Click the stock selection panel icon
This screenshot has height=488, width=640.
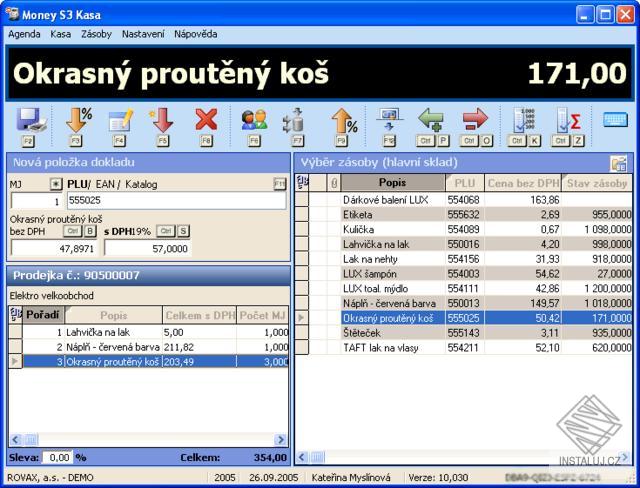coord(618,163)
